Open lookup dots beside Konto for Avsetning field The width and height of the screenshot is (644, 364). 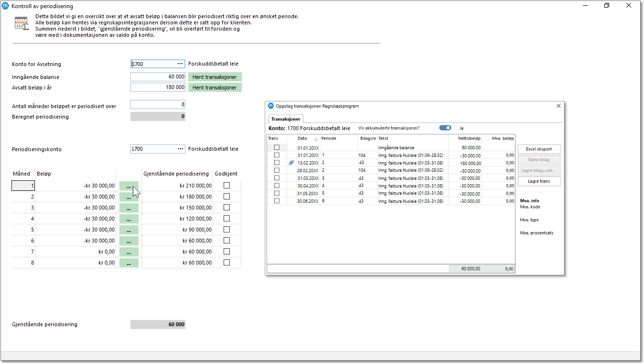(180, 64)
